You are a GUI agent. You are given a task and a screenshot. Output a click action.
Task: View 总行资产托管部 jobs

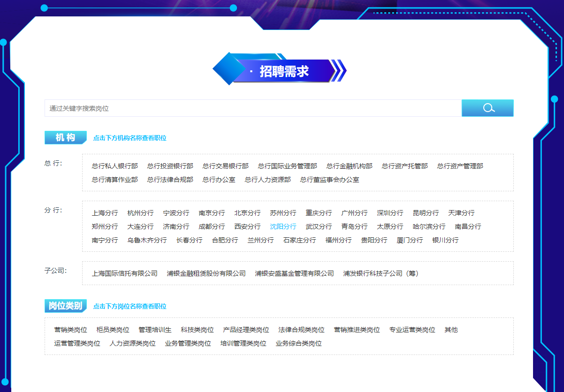(x=405, y=166)
